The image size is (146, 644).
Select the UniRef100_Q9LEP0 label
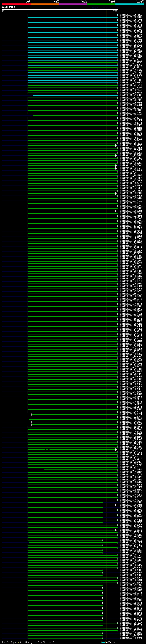click(x=131, y=487)
